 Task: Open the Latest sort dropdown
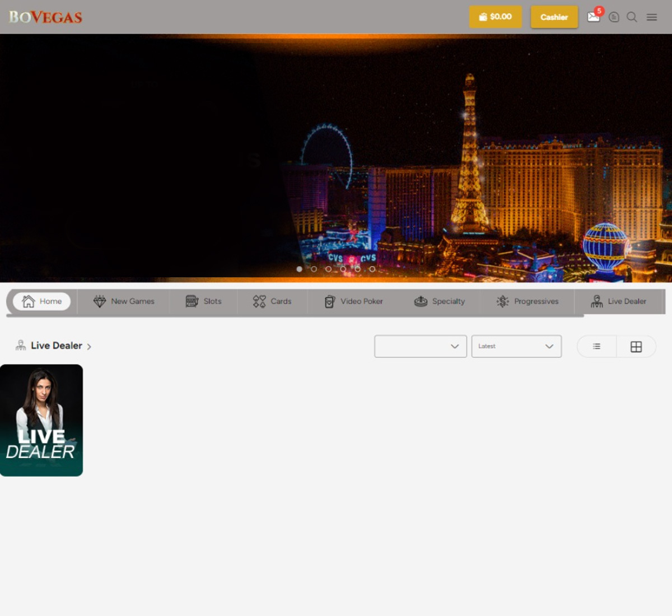(516, 346)
